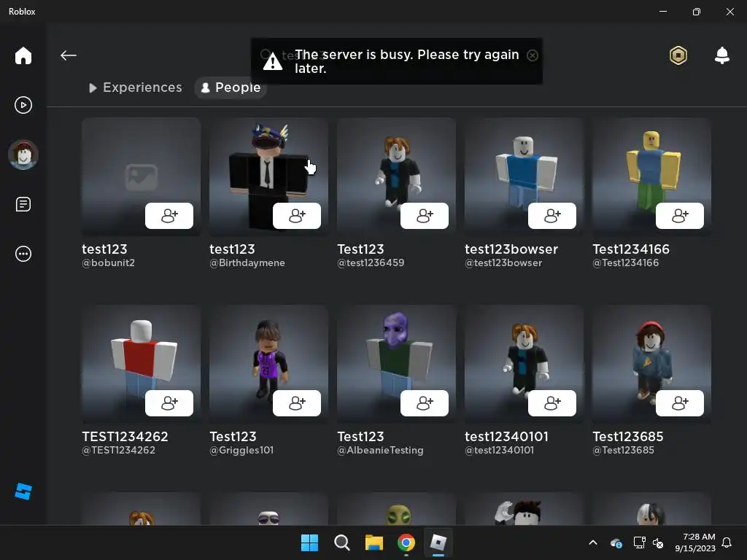Click the username @Birthdaymene
Screen dimensions: 747x560
[x=247, y=262]
